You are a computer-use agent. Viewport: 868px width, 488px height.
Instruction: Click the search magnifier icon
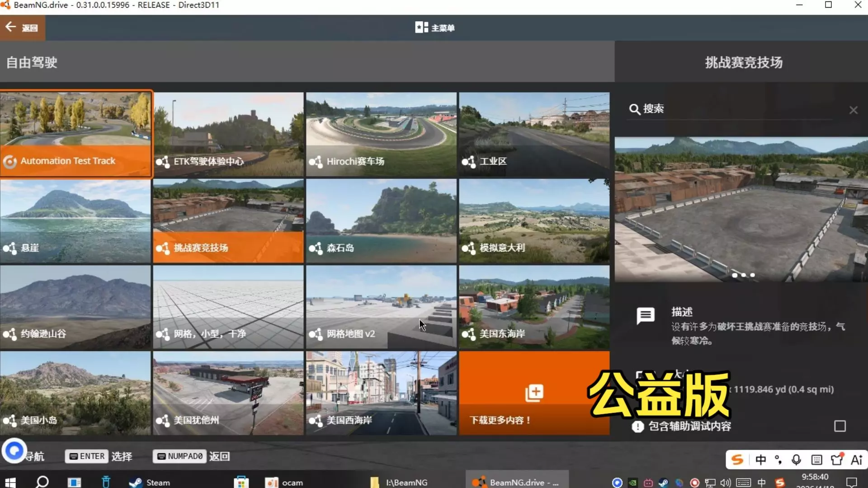point(634,109)
